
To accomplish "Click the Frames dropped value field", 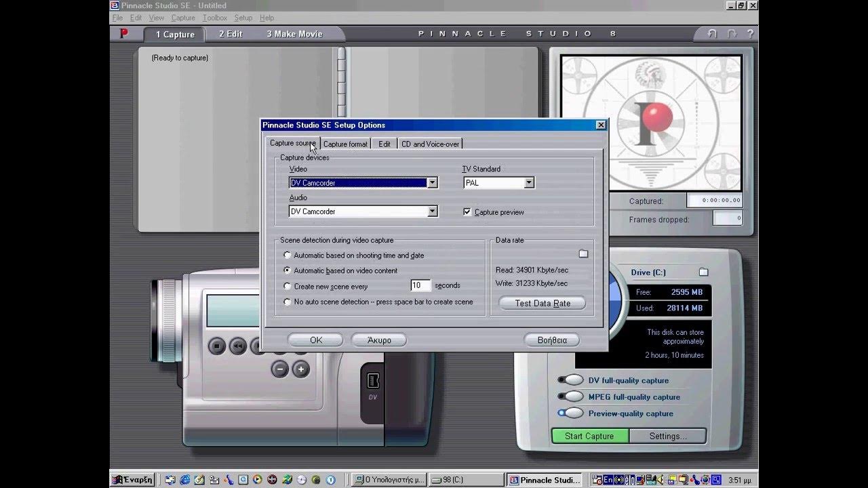I will 728,218.
